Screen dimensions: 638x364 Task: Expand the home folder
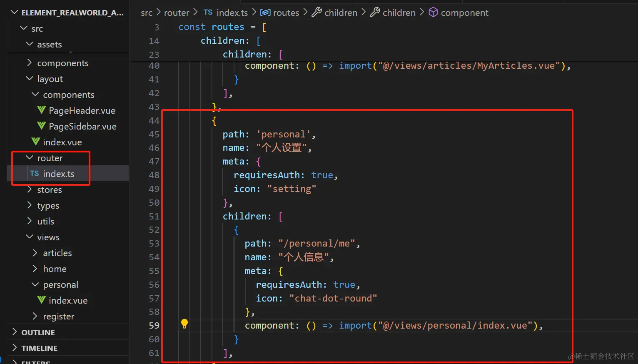coord(35,269)
